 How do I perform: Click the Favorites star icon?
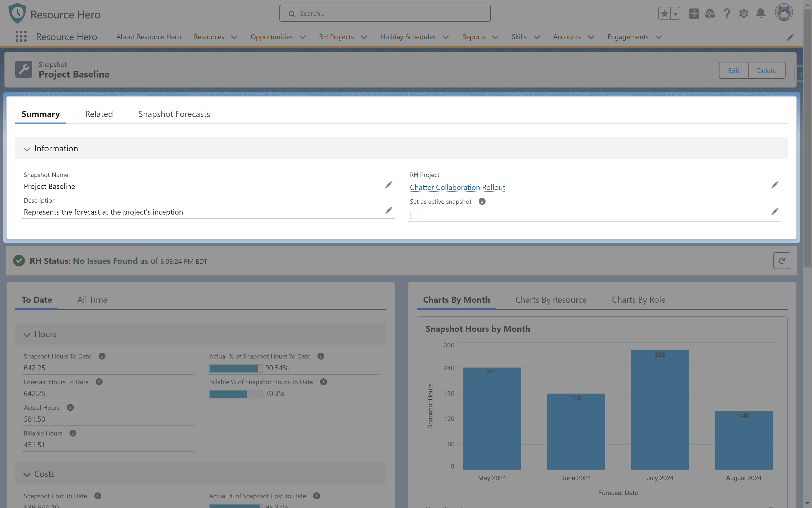pyautogui.click(x=664, y=13)
